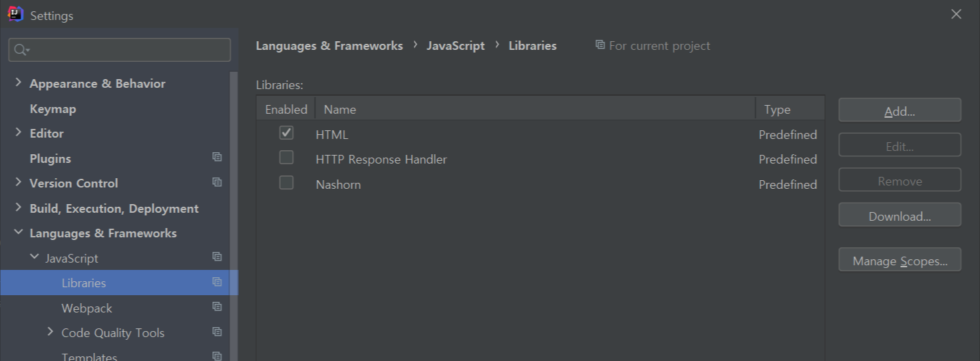Click project-level icon beside Version Control
980x361 pixels.
click(x=217, y=182)
